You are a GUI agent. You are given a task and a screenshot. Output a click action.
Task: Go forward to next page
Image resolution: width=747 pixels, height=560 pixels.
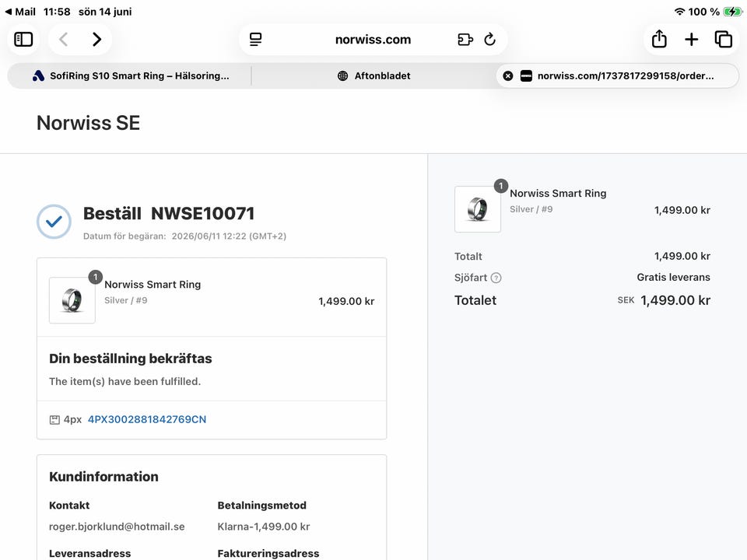96,39
